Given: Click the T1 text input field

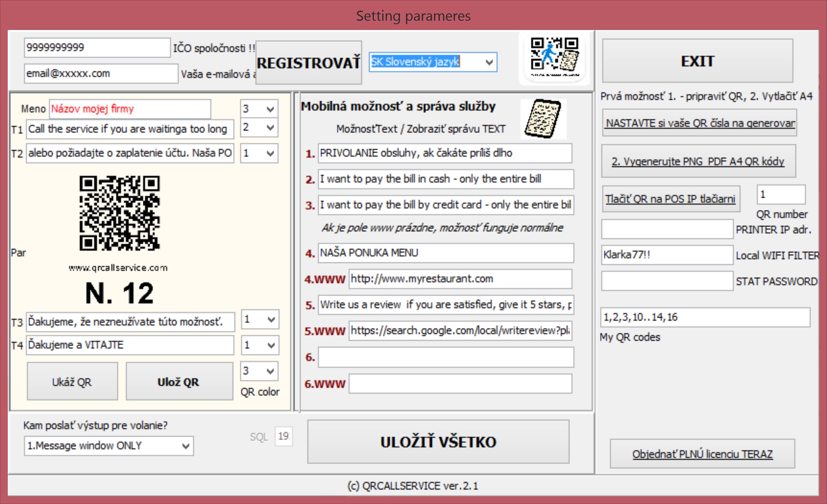Looking at the screenshot, I should 130,129.
